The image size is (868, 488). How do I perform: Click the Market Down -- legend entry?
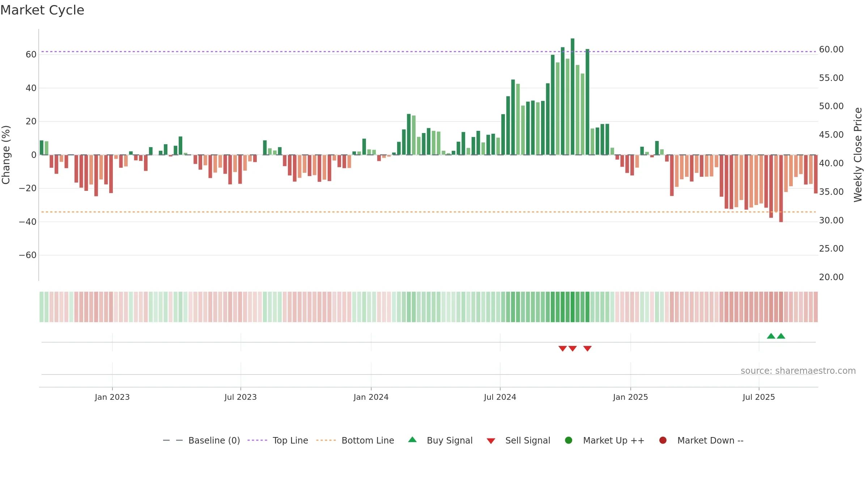click(701, 440)
